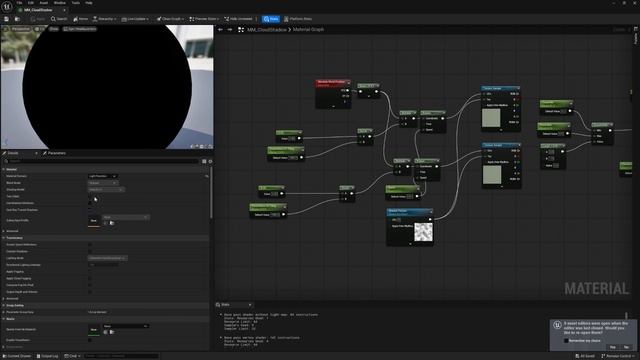Click the Platform Stats button
This screenshot has height=360, width=640.
[x=298, y=19]
